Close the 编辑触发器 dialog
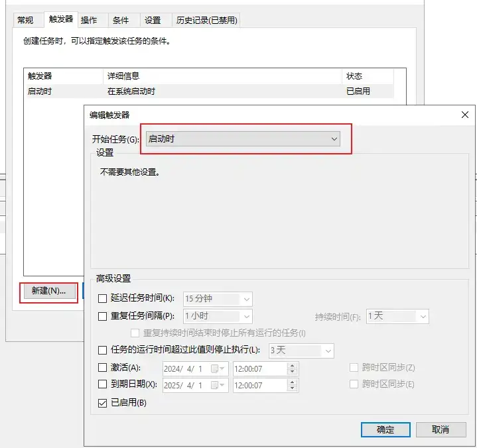 465,115
